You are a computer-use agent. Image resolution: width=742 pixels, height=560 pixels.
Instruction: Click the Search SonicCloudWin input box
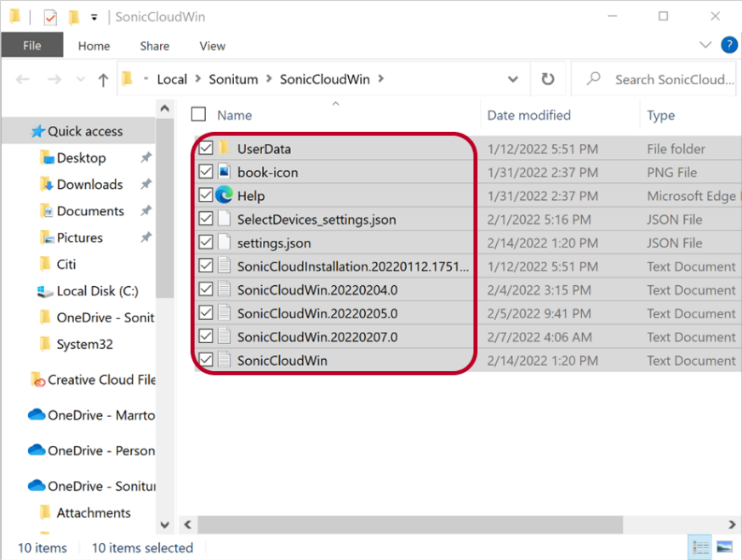pyautogui.click(x=673, y=79)
